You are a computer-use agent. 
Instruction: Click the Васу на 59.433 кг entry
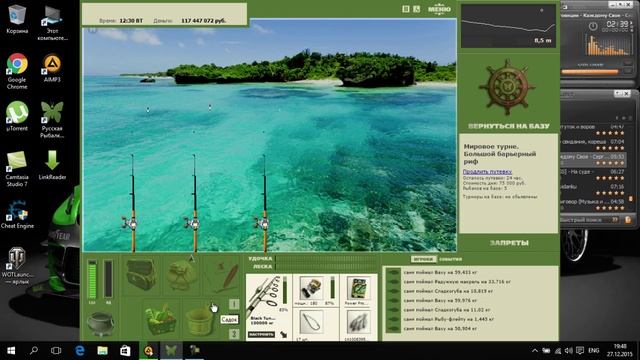click(440, 272)
